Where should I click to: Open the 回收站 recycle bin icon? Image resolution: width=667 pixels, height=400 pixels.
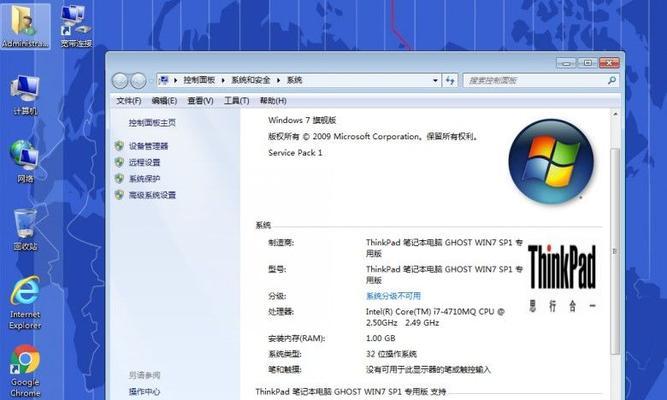[x=25, y=230]
